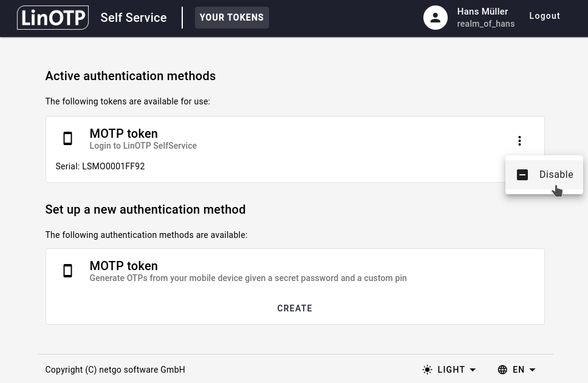
Task: Open the three-dot menu for the active MOTP token
Action: tap(519, 141)
